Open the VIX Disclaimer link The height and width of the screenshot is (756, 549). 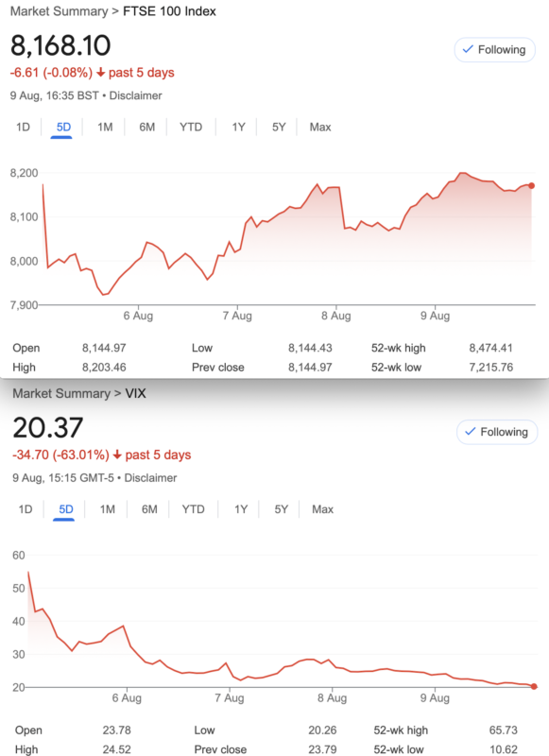point(150,478)
